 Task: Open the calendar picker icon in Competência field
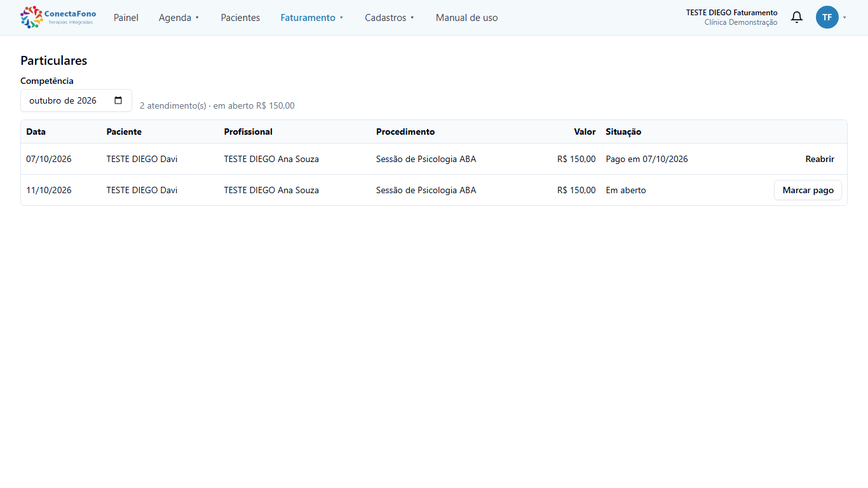(x=118, y=100)
